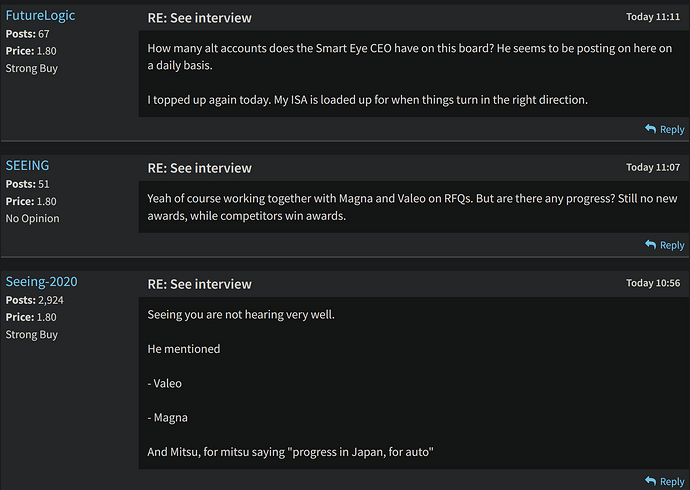This screenshot has width=690, height=490.
Task: Open the 'RE: See interview' title posted at 10:56
Action: [x=199, y=284]
